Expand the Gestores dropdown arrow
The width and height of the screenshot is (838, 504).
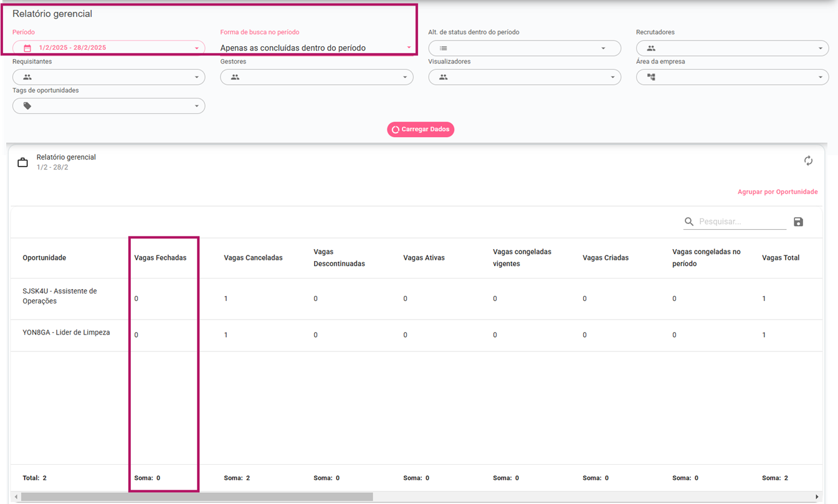404,77
